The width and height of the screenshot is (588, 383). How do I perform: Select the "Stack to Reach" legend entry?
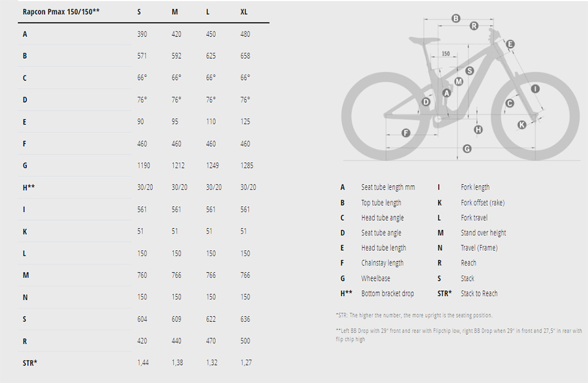click(479, 293)
